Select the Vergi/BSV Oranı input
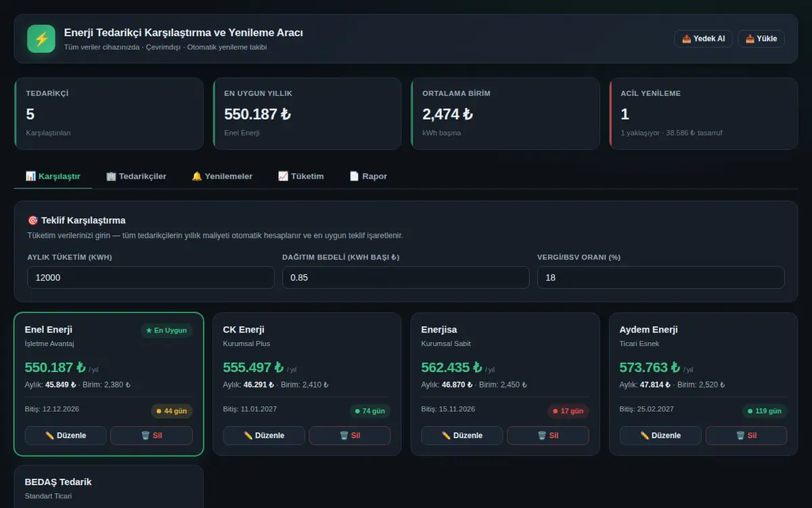812x508 pixels. click(x=661, y=278)
